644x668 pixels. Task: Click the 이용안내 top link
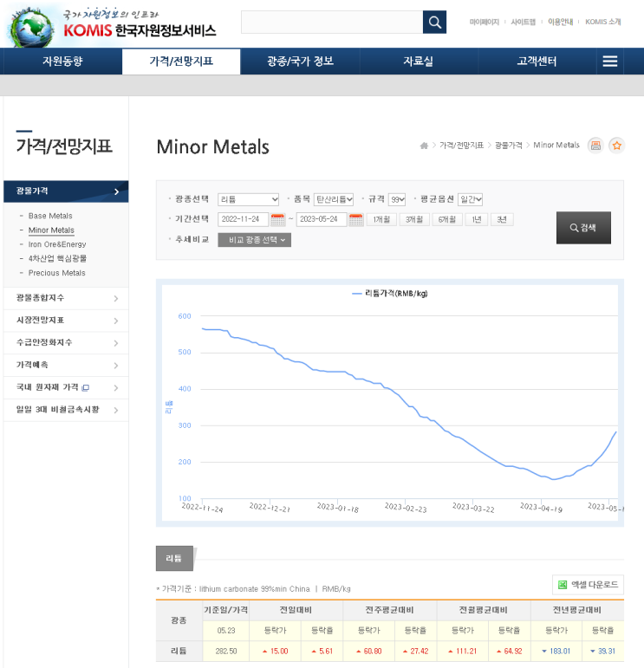point(561,22)
